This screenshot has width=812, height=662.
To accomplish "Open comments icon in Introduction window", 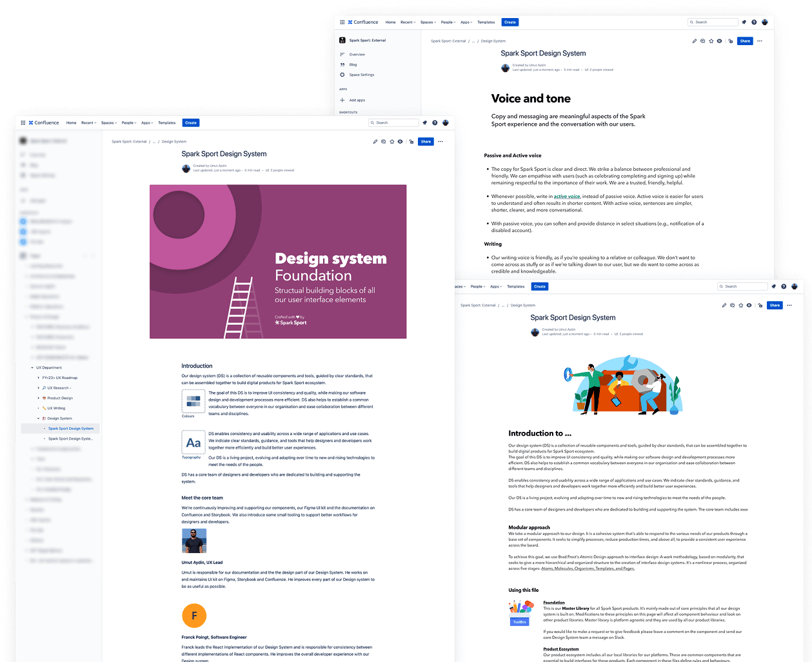I will point(733,306).
